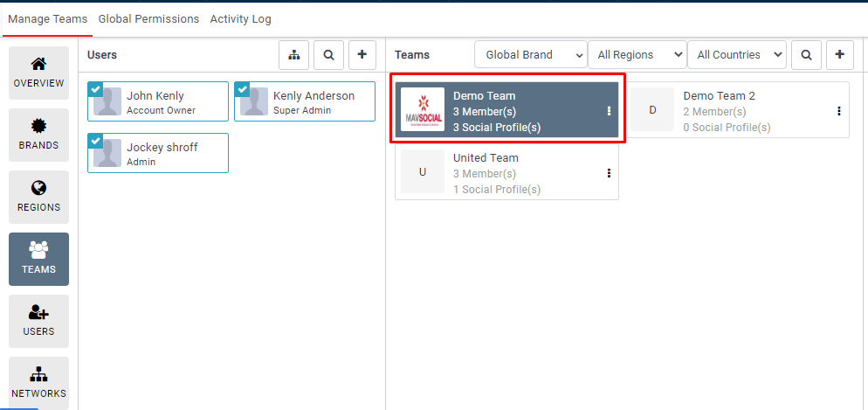The width and height of the screenshot is (868, 410).
Task: Go to the Brands sidebar section
Action: [38, 135]
